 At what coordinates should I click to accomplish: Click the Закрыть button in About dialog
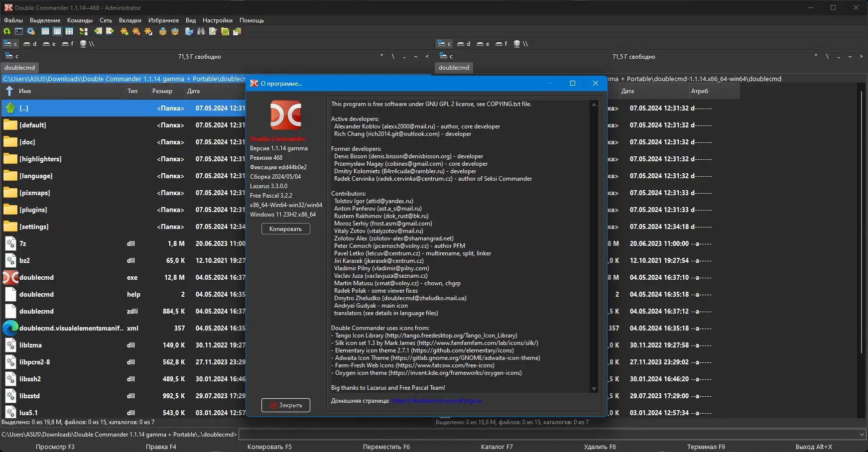coord(285,405)
